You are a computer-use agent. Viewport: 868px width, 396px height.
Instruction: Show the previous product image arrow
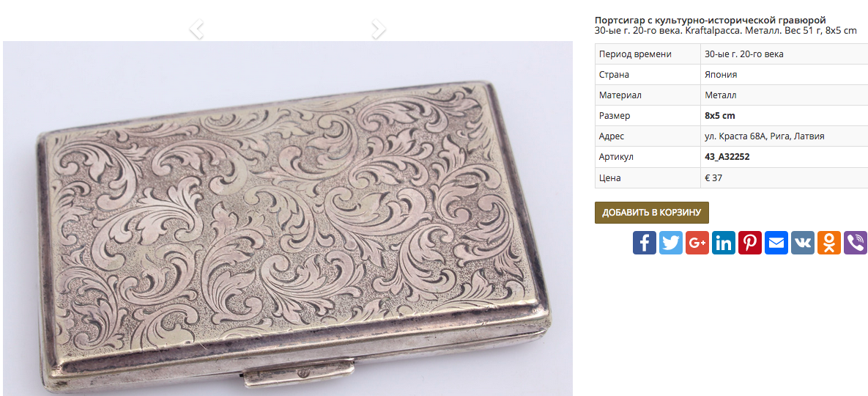pos(196,29)
